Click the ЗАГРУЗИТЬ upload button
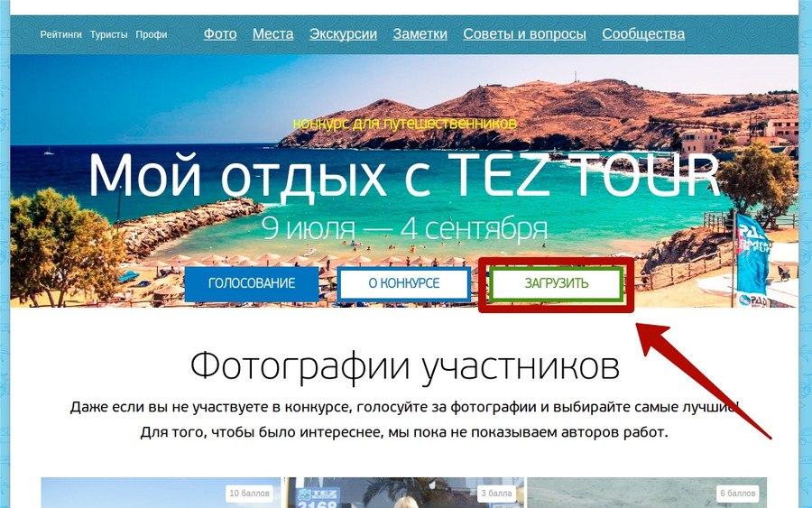The width and height of the screenshot is (812, 508). coord(556,283)
